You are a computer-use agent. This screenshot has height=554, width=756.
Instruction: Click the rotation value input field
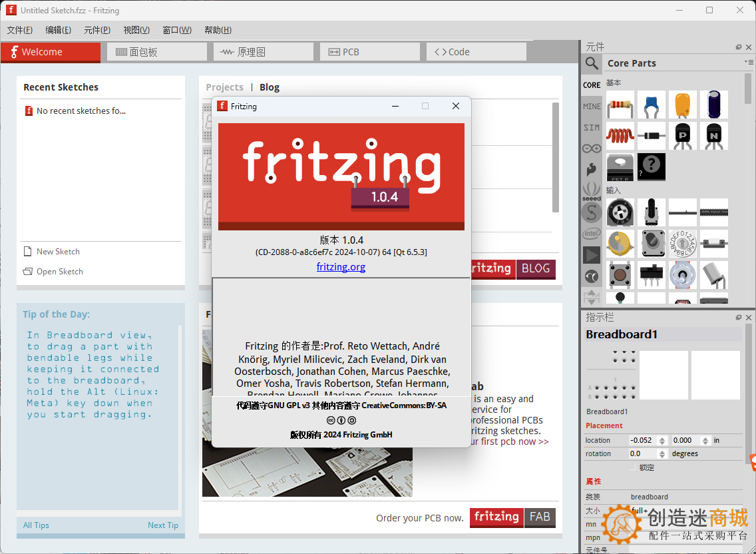coord(644,454)
